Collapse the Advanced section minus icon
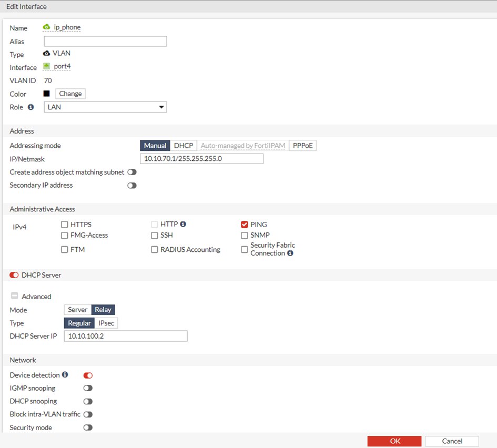497x448 pixels. coord(14,296)
